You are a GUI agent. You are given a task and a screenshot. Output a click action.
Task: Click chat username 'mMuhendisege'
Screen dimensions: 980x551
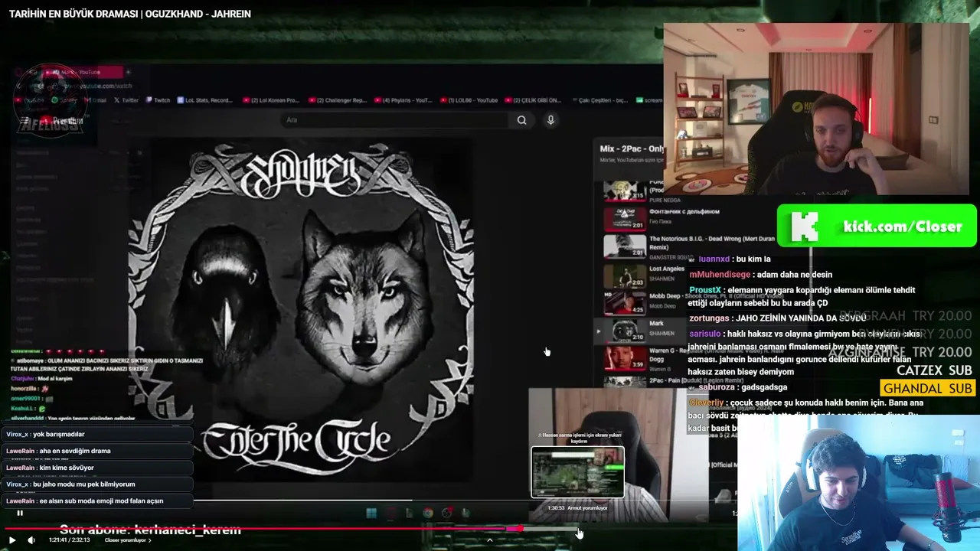coord(720,275)
